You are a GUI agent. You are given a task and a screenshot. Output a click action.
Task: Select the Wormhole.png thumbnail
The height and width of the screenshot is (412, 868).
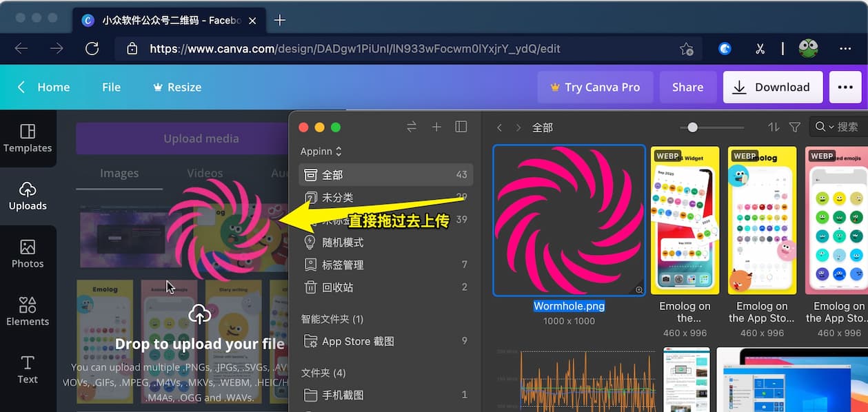click(x=569, y=220)
